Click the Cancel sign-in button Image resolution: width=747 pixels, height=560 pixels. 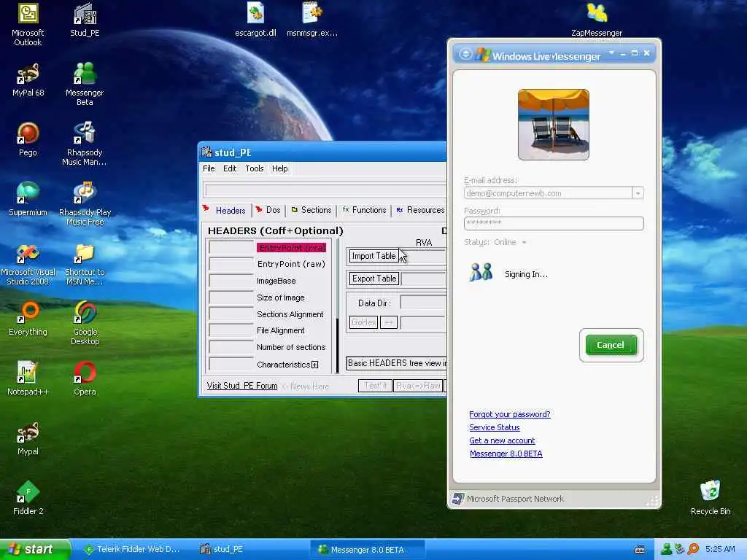coord(611,345)
